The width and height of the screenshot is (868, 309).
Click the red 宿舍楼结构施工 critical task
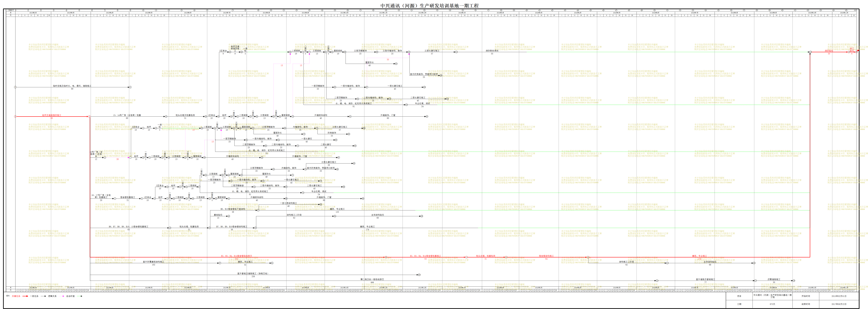pyautogui.click(x=546, y=256)
